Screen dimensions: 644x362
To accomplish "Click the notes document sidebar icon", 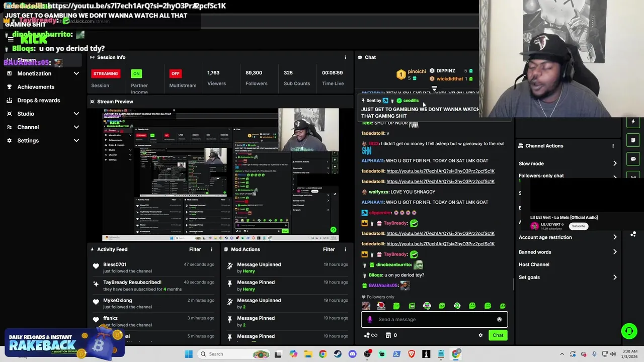I will click(x=633, y=140).
